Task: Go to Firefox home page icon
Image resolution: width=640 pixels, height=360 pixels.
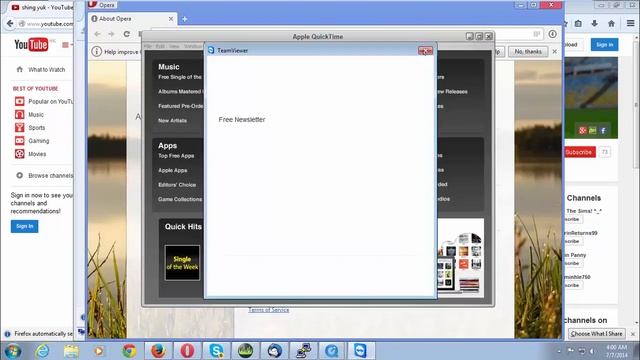Action: [x=611, y=24]
